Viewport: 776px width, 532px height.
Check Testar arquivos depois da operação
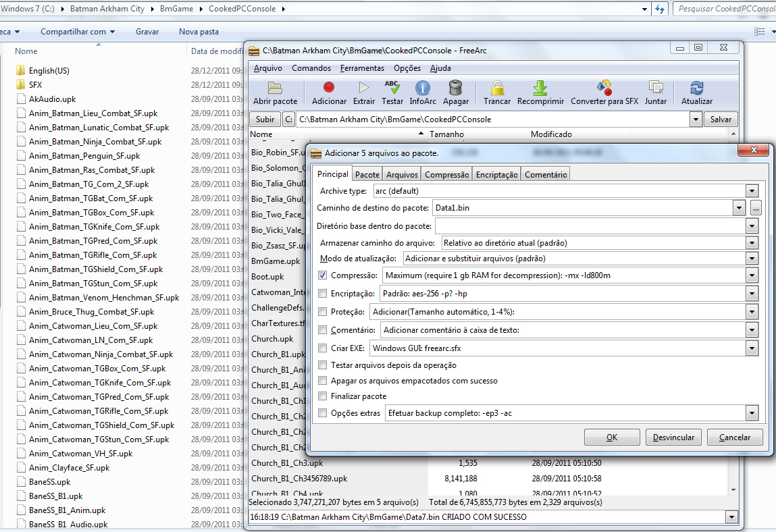[x=323, y=365]
